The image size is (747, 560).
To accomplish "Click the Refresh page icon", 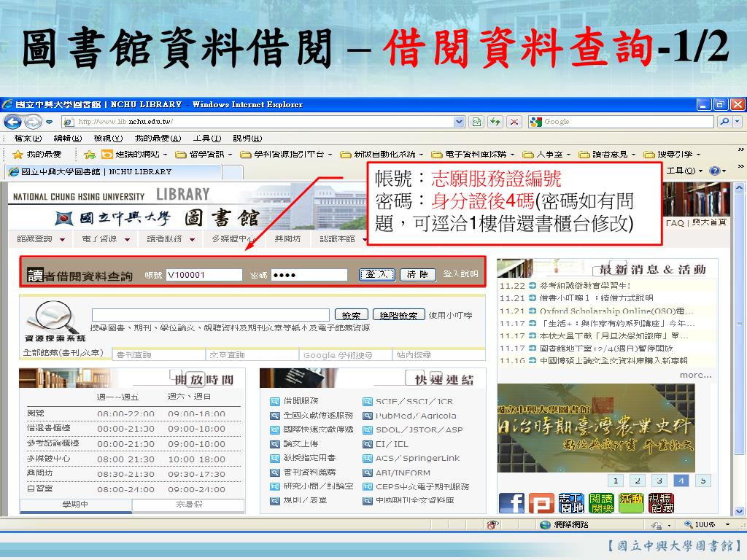I will point(495,122).
